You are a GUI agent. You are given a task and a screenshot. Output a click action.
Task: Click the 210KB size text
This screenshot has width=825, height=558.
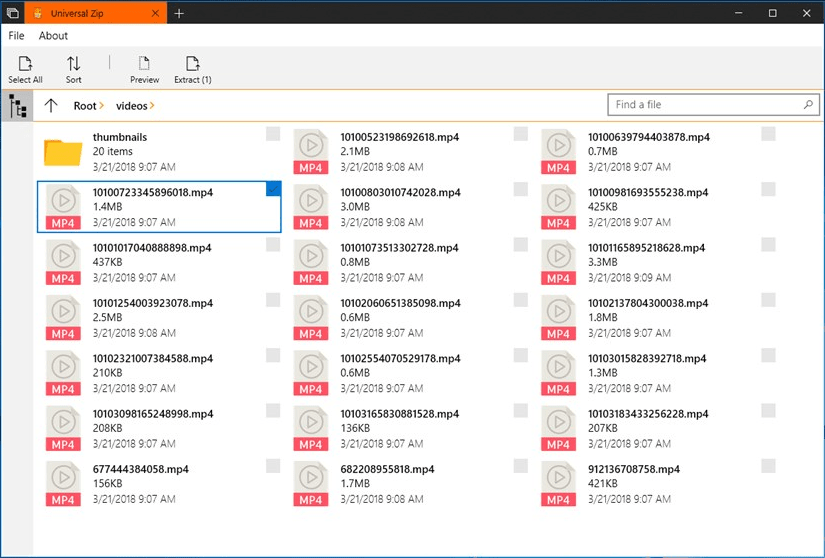pos(107,373)
